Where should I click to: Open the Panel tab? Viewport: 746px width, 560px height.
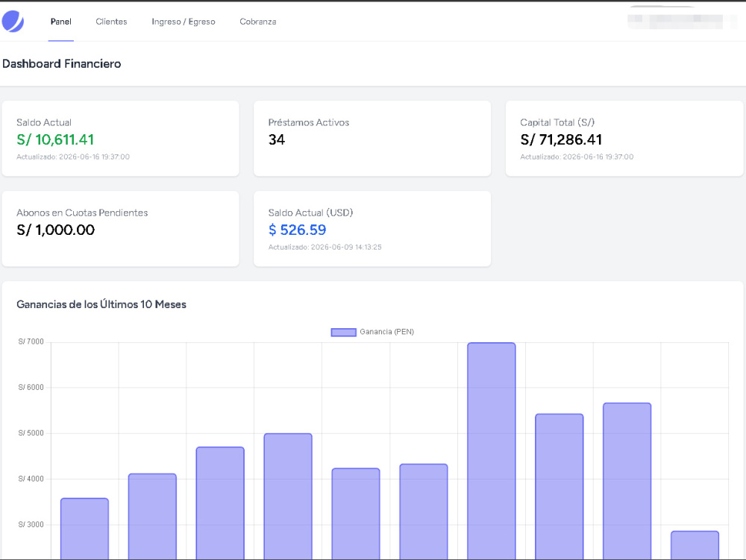pos(61,22)
